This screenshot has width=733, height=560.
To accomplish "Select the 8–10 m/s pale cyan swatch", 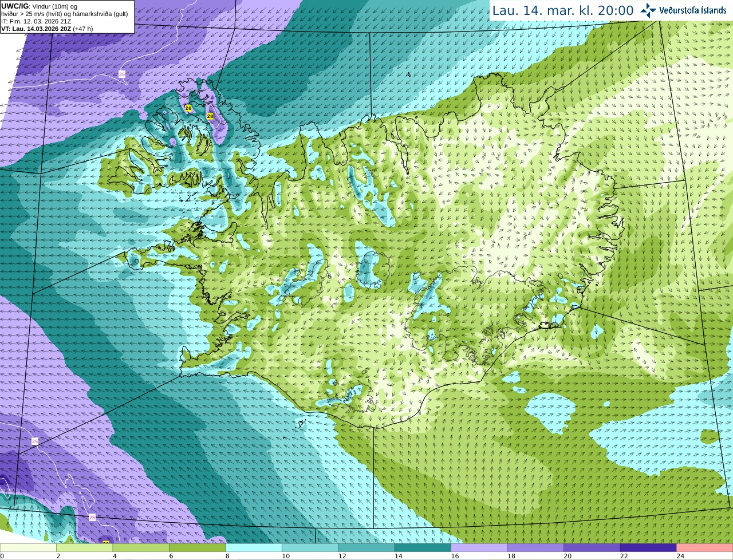I will 254,547.
